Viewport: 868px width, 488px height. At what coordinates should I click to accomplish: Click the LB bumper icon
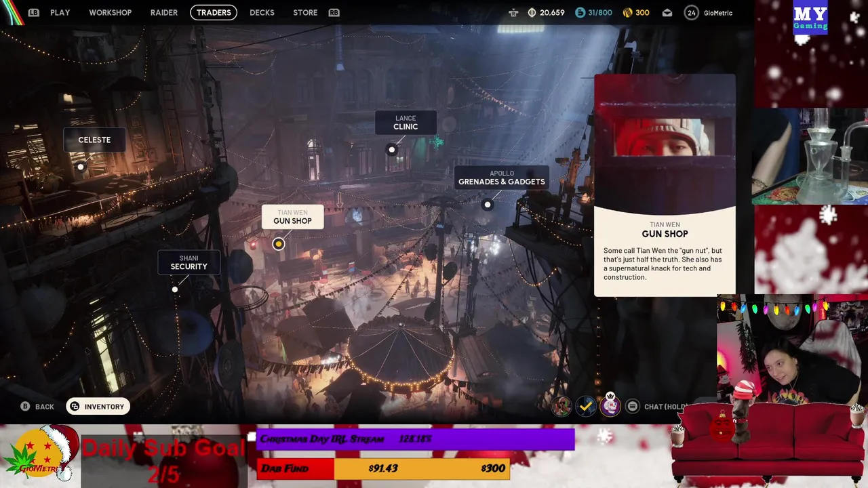(34, 12)
